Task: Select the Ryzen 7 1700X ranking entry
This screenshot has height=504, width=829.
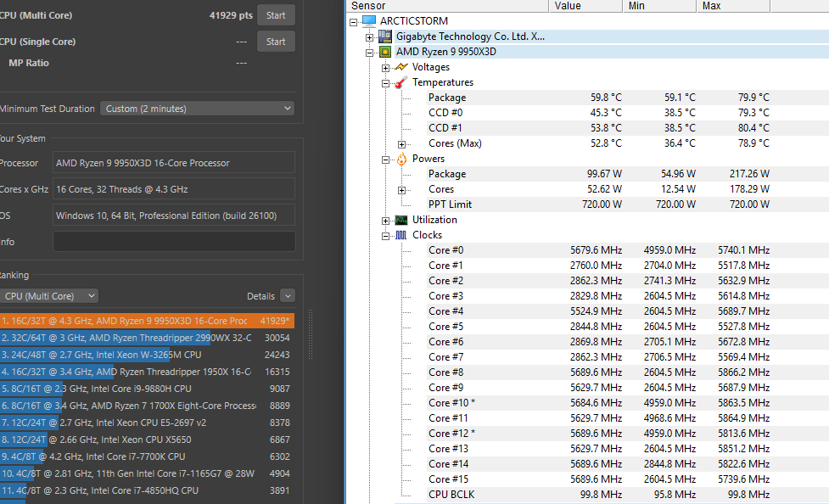Action: tap(147, 406)
